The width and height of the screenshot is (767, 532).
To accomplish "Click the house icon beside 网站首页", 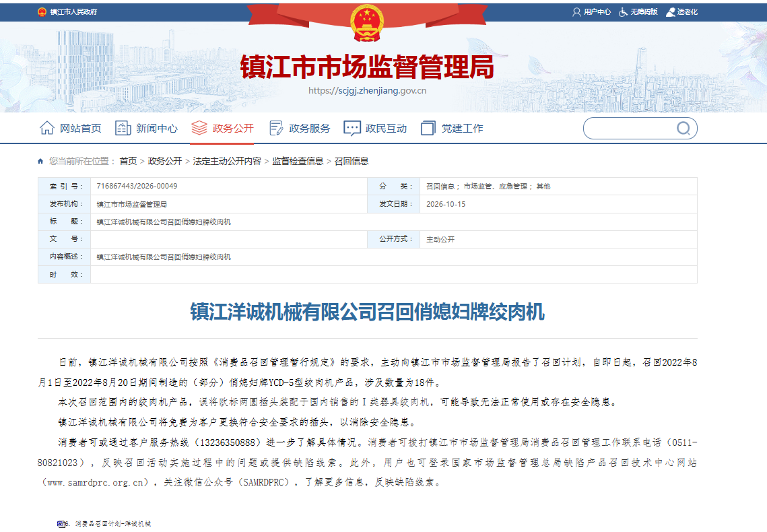I will 47,128.
